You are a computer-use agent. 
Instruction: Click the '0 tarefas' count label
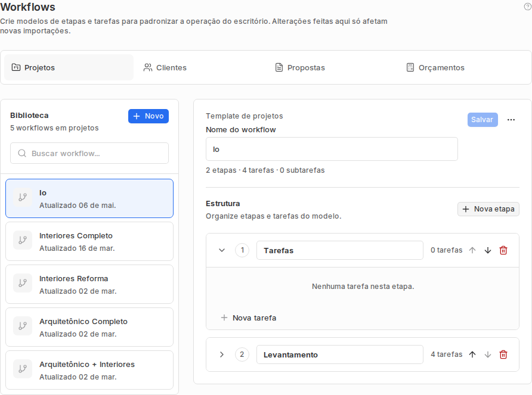[x=447, y=250]
